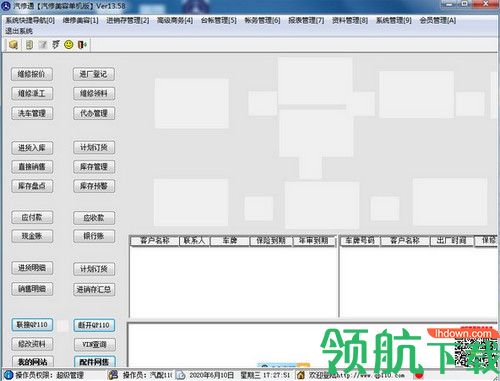The width and height of the screenshot is (500, 381).
Task: Open the 系统管理[9] menu
Action: 394,21
